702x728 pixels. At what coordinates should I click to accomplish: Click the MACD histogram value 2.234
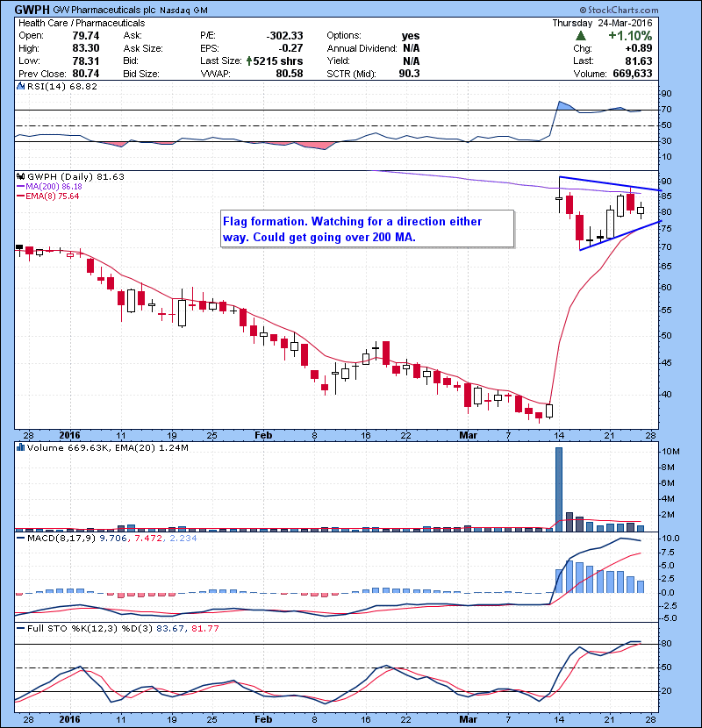[183, 539]
